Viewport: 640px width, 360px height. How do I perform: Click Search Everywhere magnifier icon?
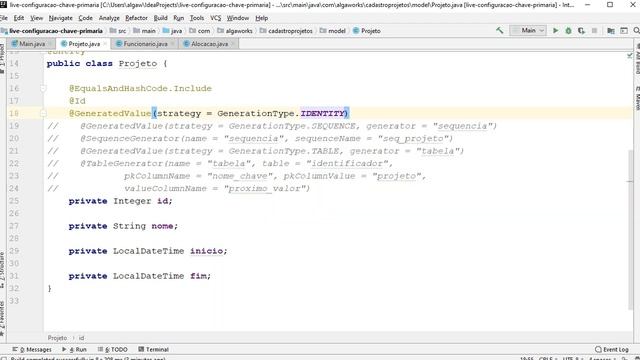click(x=636, y=31)
